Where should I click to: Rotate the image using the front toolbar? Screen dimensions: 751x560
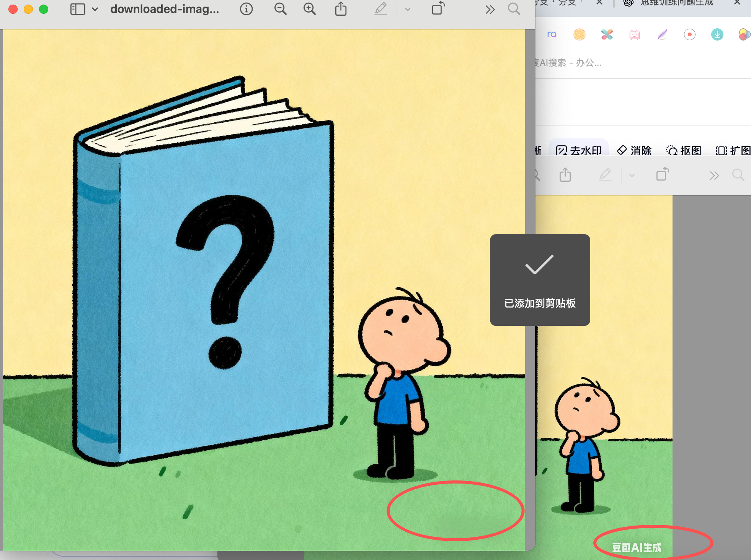438,8
